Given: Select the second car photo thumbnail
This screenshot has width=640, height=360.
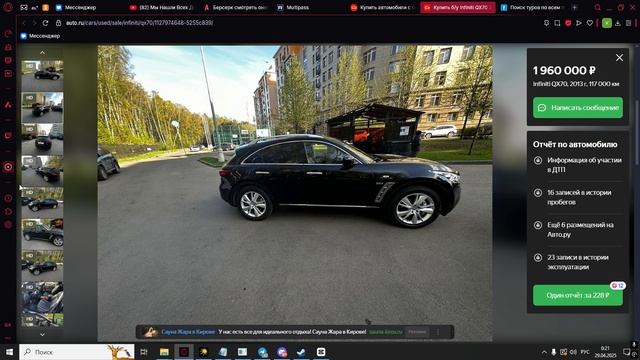Looking at the screenshot, I should 42,107.
